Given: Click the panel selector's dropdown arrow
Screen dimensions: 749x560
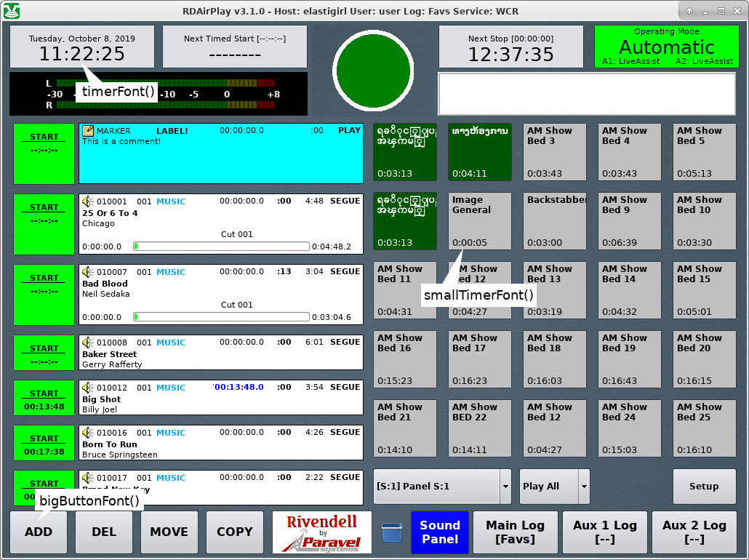Looking at the screenshot, I should pos(505,487).
